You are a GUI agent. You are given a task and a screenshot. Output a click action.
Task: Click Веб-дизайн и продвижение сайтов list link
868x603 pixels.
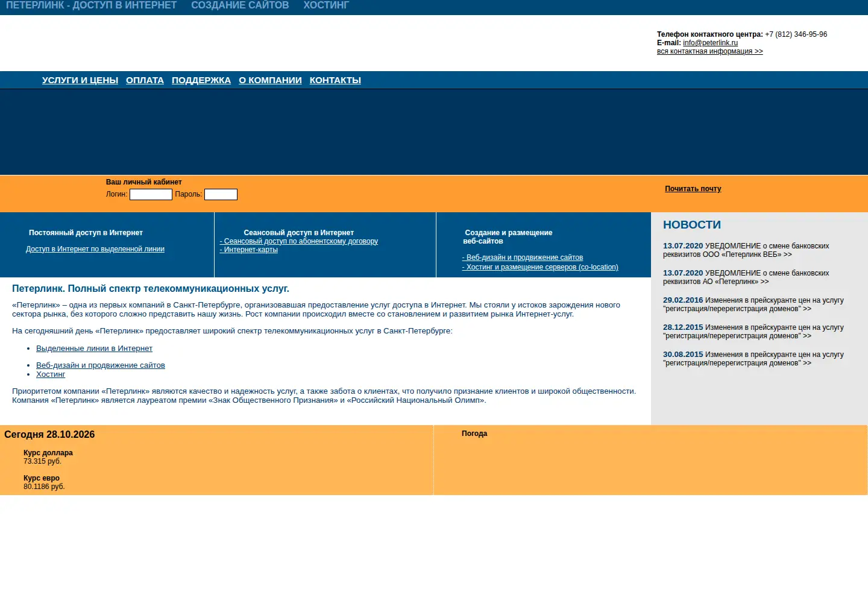pos(101,365)
